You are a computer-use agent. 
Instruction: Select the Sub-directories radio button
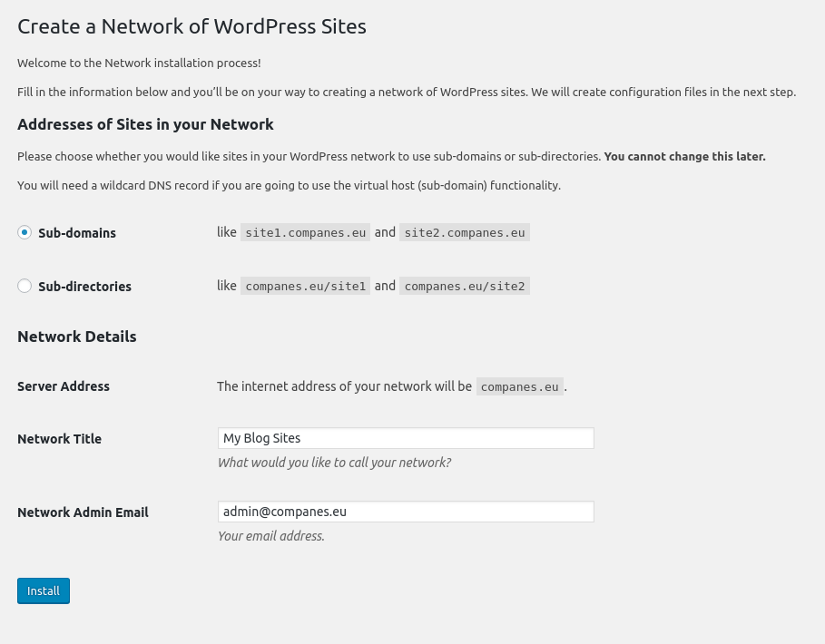[25, 286]
